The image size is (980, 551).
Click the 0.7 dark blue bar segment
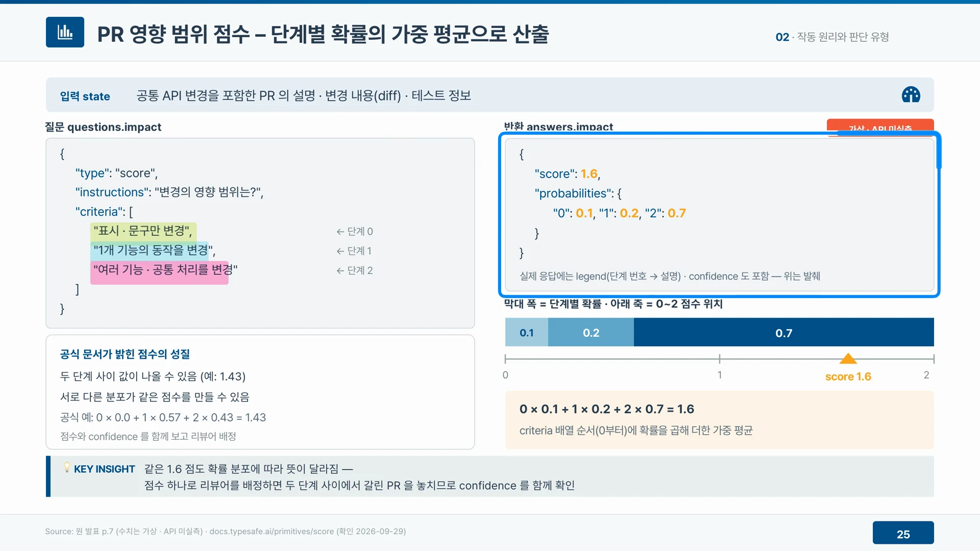(x=784, y=333)
